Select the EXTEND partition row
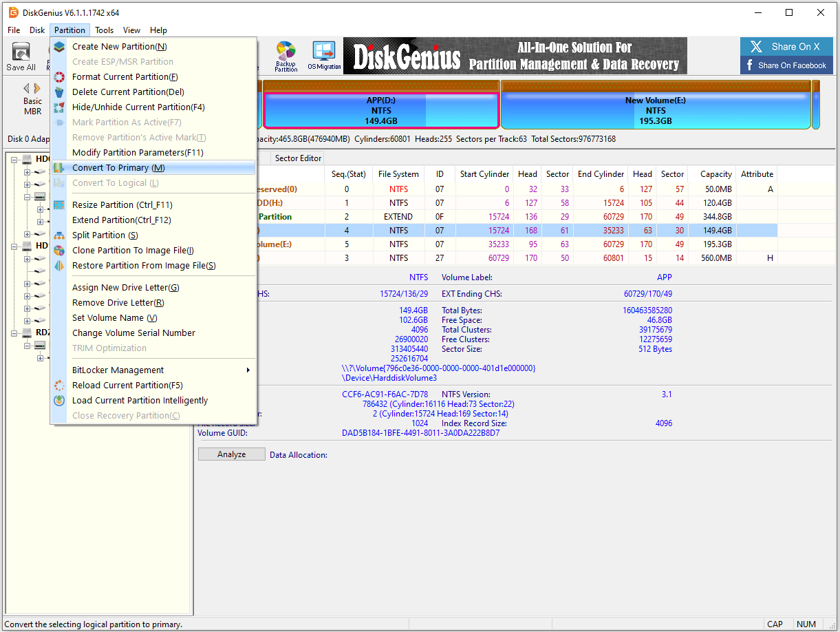 coord(517,217)
